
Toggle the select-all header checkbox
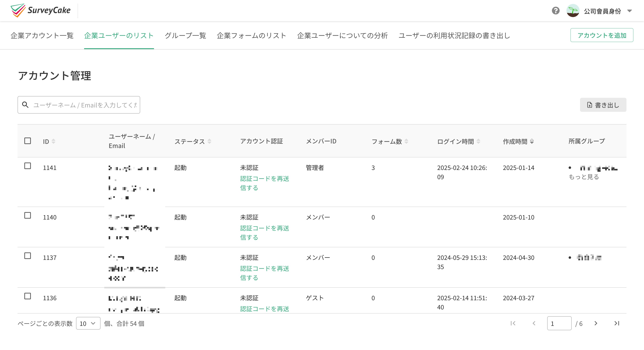[x=28, y=141]
